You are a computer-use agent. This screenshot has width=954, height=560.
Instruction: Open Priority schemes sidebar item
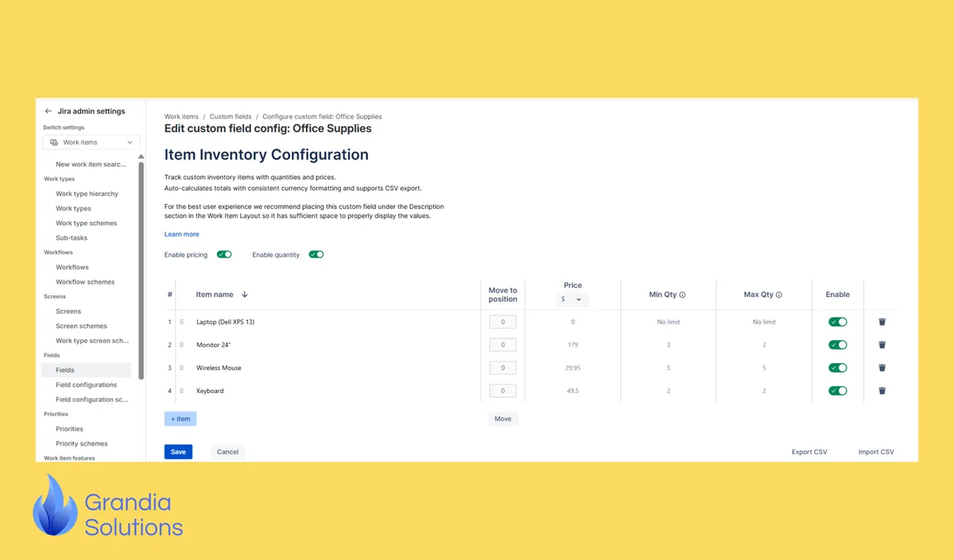81,444
